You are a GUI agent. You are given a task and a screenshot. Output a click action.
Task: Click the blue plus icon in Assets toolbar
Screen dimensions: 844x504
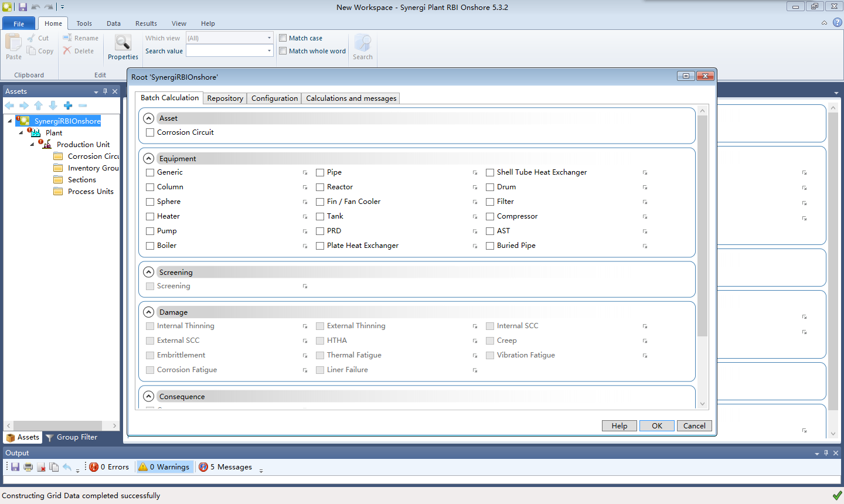click(x=68, y=105)
